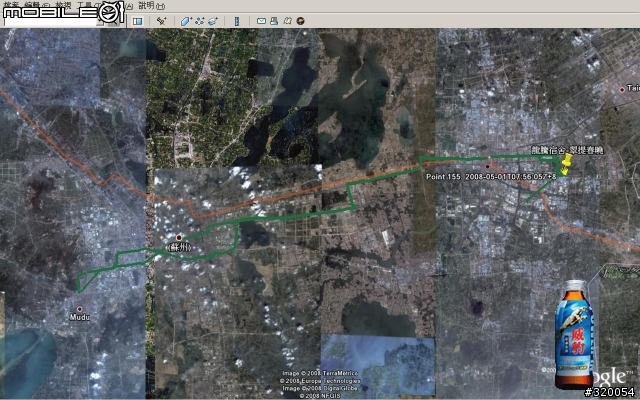Click the © 2008 NFGIS credit text

click(x=320, y=396)
